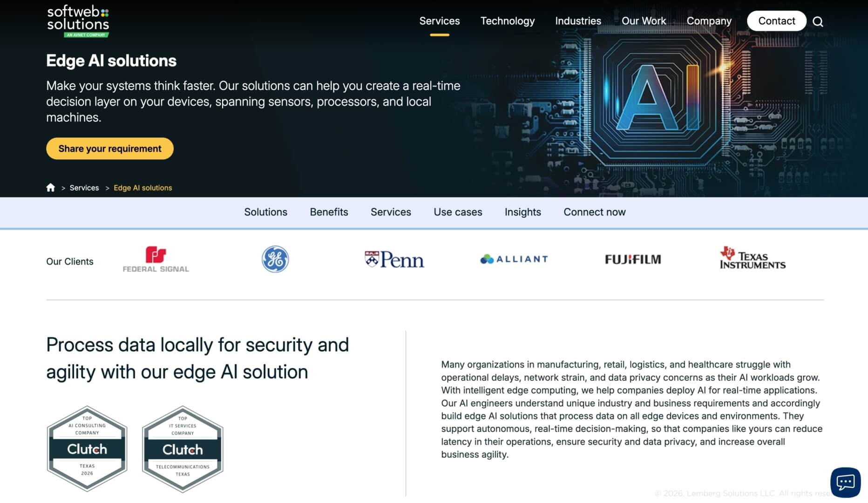Click the Clutch AI Consulting badge
The image size is (868, 503).
pyautogui.click(x=87, y=449)
